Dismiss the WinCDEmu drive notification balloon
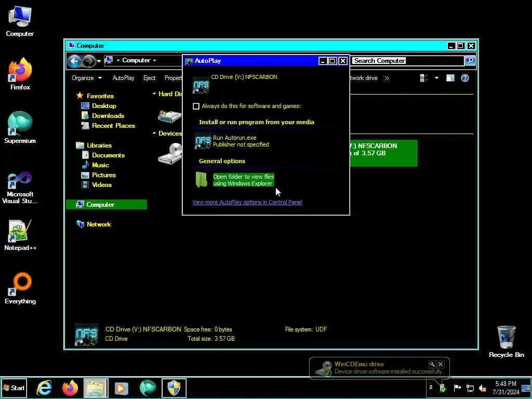The width and height of the screenshot is (532, 399). pos(441,364)
